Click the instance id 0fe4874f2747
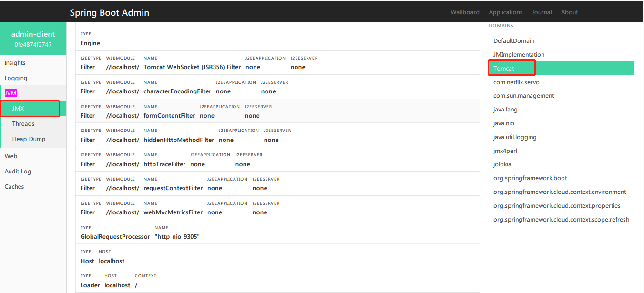This screenshot has width=644, height=293. point(33,45)
